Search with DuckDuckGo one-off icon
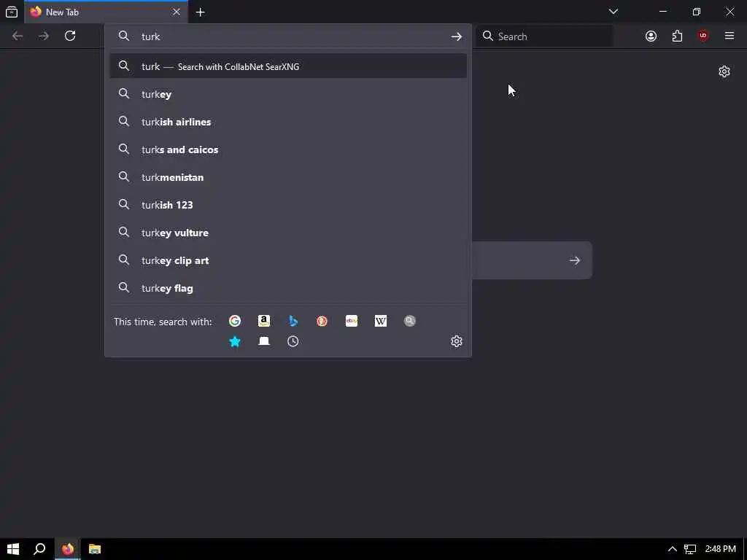The width and height of the screenshot is (747, 560). [x=322, y=321]
